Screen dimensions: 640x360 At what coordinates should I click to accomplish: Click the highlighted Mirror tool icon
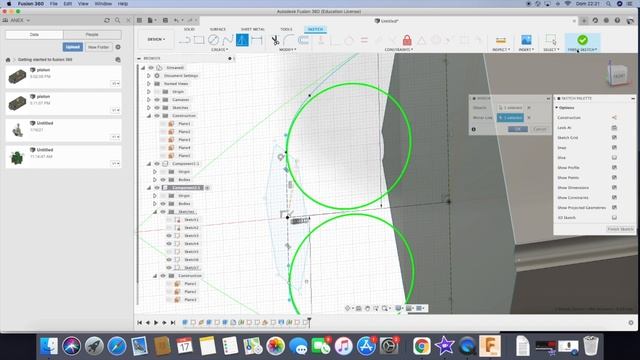(x=242, y=40)
